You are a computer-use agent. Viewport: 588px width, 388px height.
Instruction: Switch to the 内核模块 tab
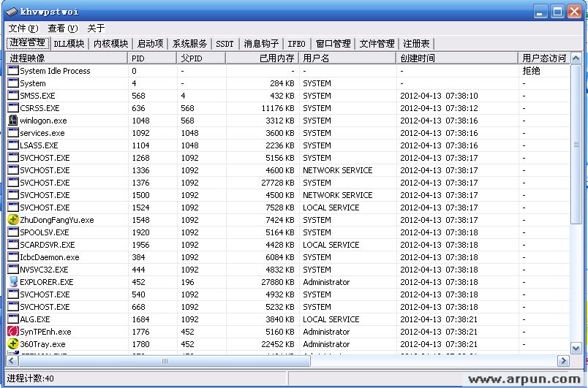110,44
